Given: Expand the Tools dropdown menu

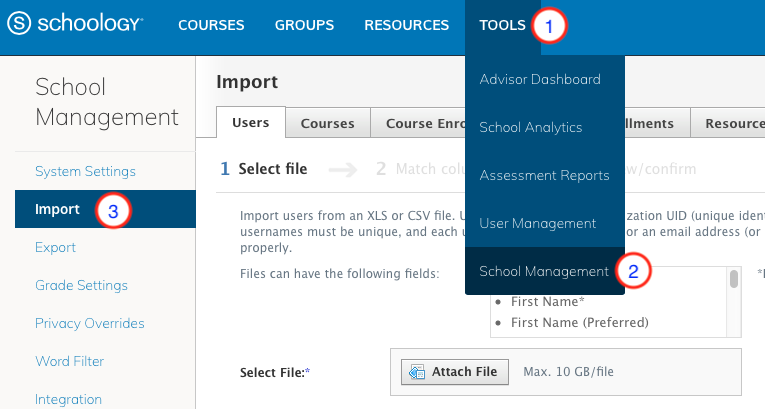Looking at the screenshot, I should (502, 25).
